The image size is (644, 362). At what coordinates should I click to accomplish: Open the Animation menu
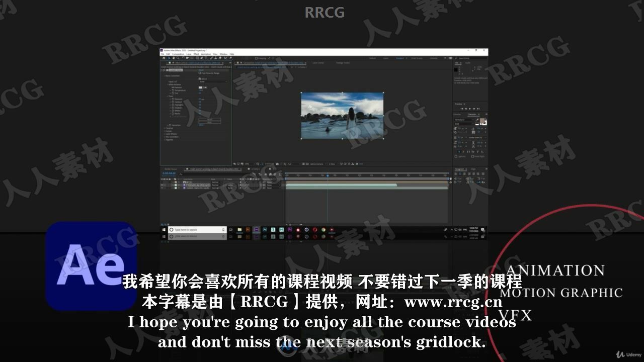click(206, 54)
